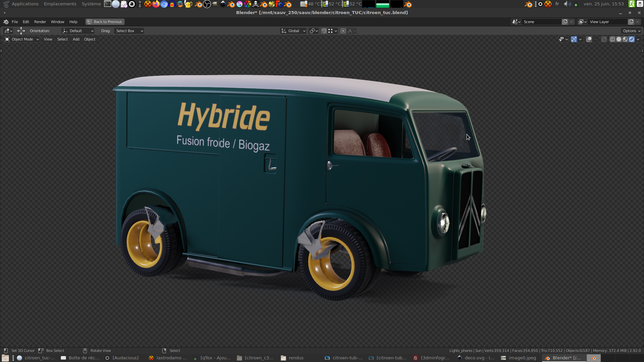This screenshot has width=644, height=362.
Task: Click the Scene name field
Action: 542,22
